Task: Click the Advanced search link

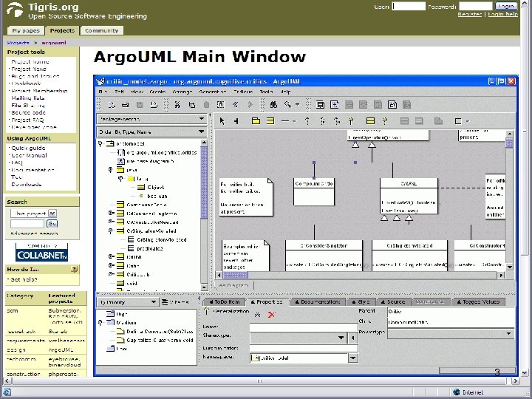Action: [34, 233]
